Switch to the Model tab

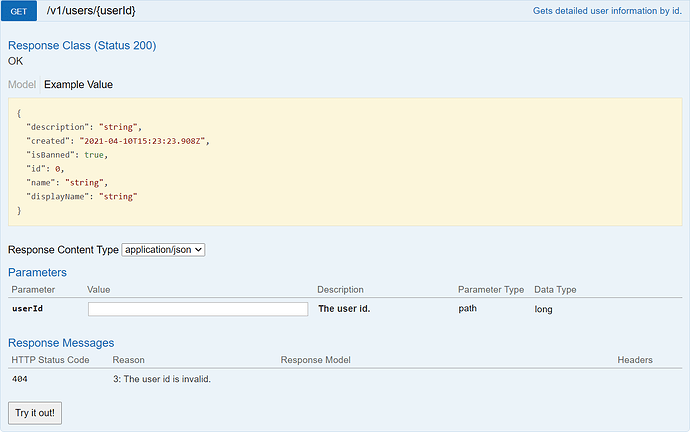[22, 84]
